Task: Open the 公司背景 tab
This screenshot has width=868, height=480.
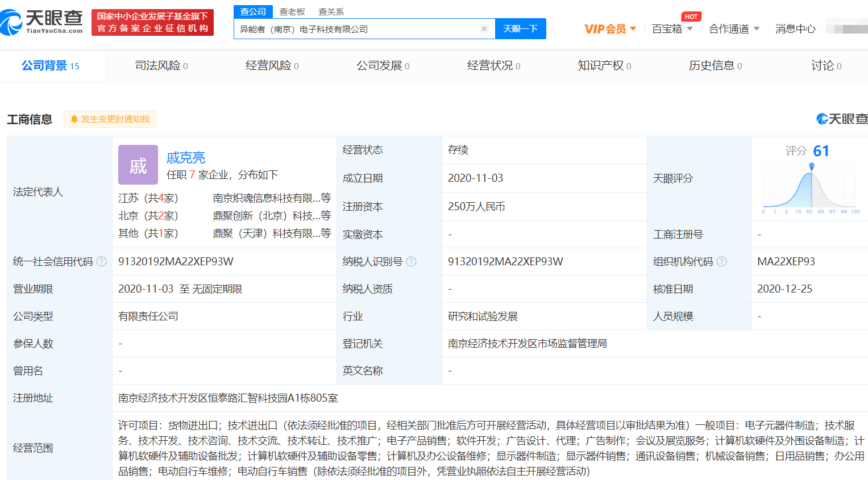Action: pyautogui.click(x=51, y=66)
